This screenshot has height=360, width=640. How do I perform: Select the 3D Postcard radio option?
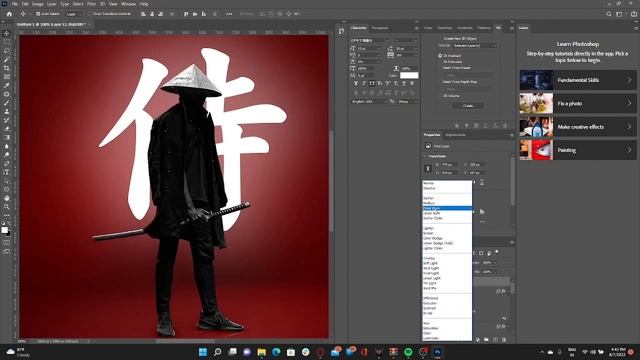tap(440, 56)
